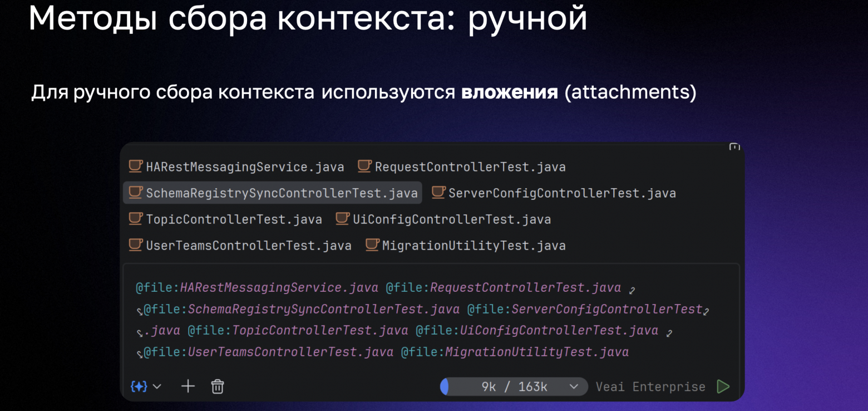
Task: Select the ServerConfigControllerTest.java attachment chip
Action: pos(554,193)
